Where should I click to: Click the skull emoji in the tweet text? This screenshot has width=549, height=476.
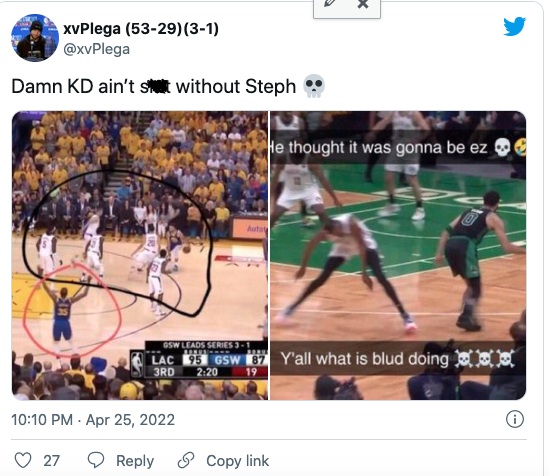click(x=314, y=86)
